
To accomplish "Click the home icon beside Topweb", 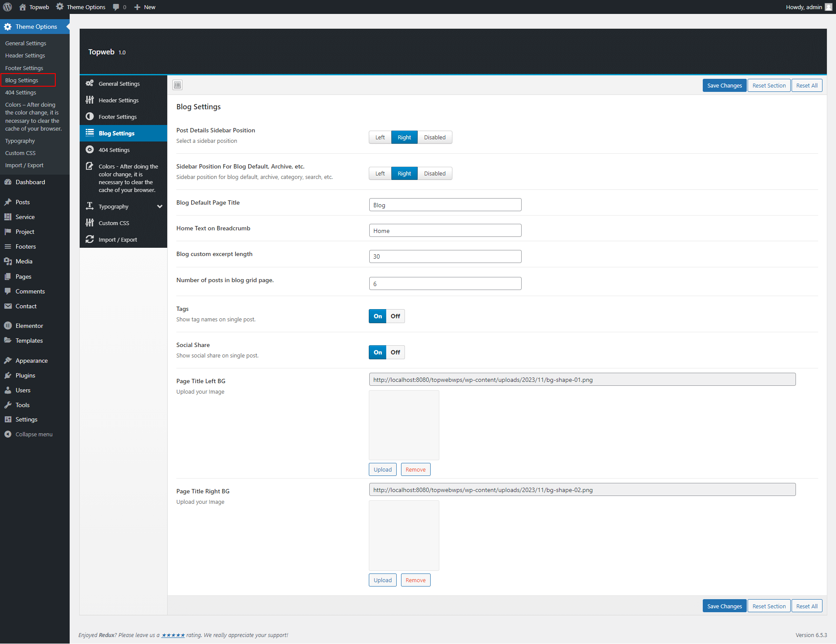I will point(23,7).
